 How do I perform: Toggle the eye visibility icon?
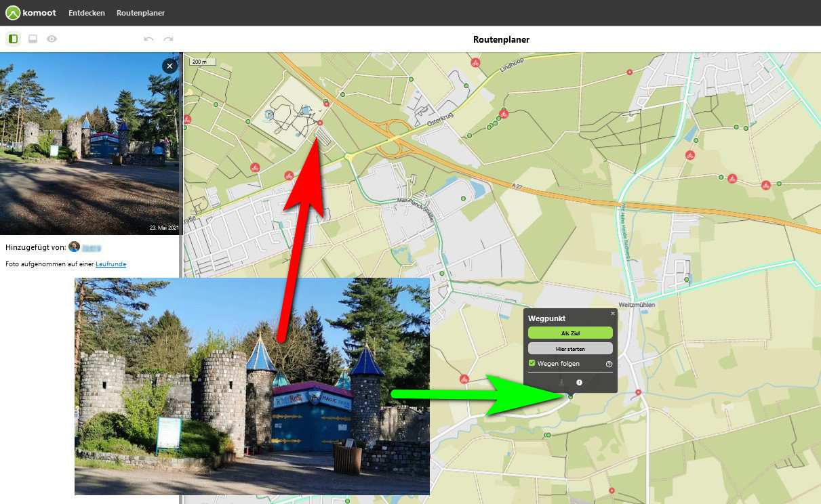[x=52, y=39]
